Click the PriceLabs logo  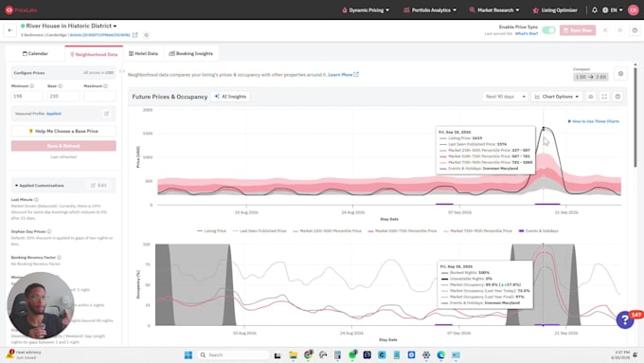click(x=21, y=9)
